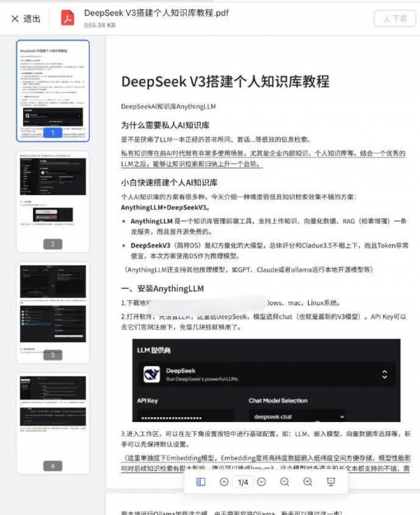This screenshot has height=515, width=420.
Task: Select page 2 thumbnail
Action: [x=53, y=202]
